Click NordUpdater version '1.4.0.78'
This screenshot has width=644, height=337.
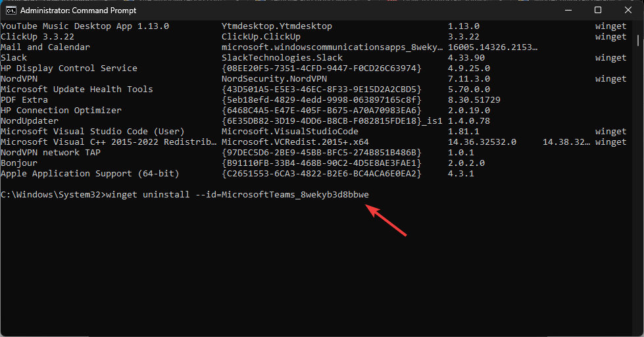(468, 121)
